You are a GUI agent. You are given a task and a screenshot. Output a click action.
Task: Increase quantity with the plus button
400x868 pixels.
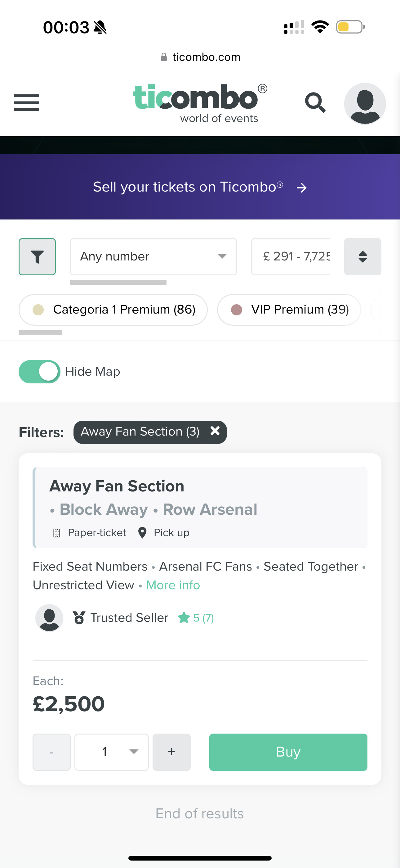tap(171, 752)
